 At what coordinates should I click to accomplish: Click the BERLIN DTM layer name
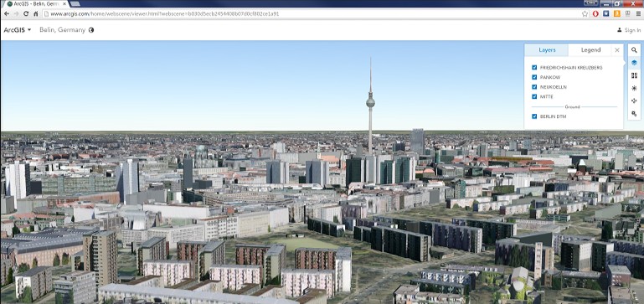(x=554, y=116)
